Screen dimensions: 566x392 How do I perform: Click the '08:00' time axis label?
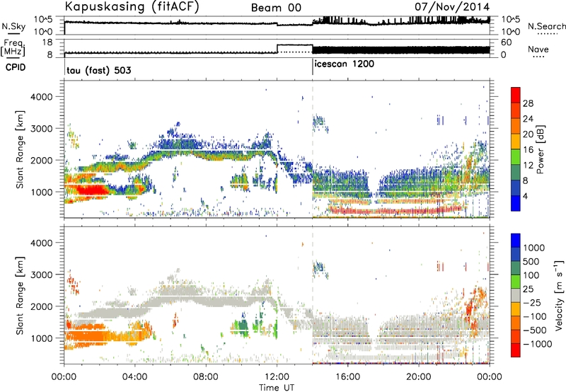pos(206,377)
